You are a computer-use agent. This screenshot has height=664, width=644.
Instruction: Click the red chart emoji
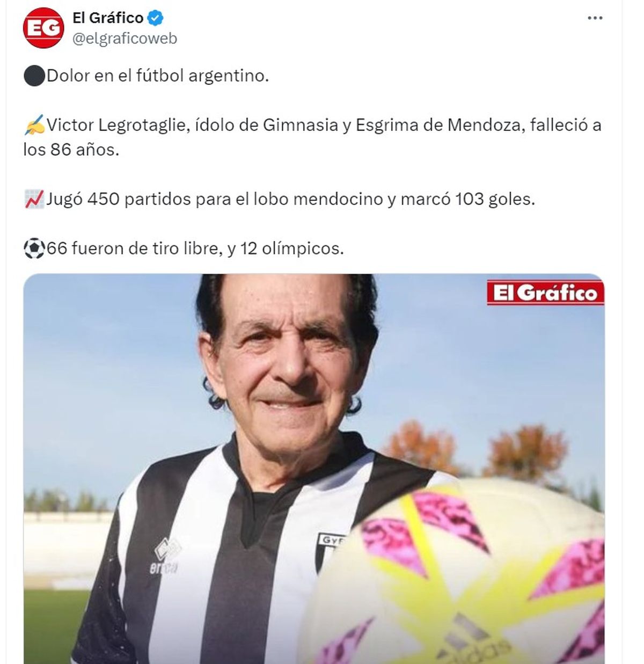point(34,199)
